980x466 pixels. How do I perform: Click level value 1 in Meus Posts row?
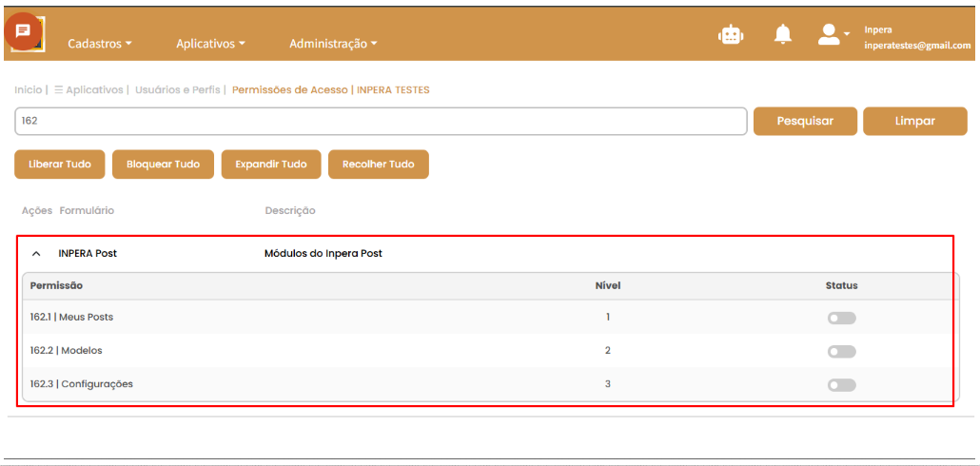(607, 317)
